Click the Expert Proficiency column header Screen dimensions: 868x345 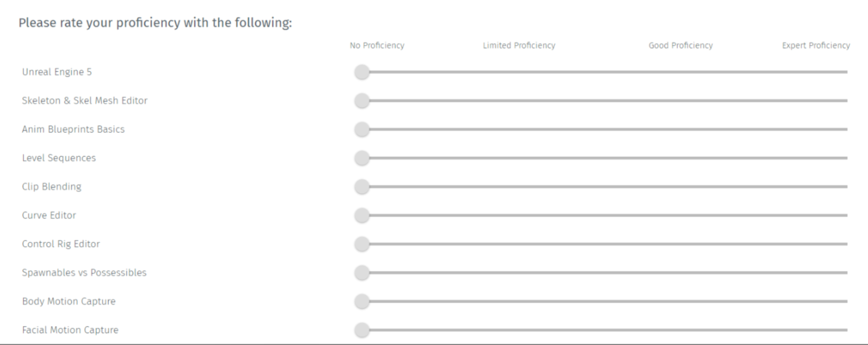pyautogui.click(x=816, y=46)
